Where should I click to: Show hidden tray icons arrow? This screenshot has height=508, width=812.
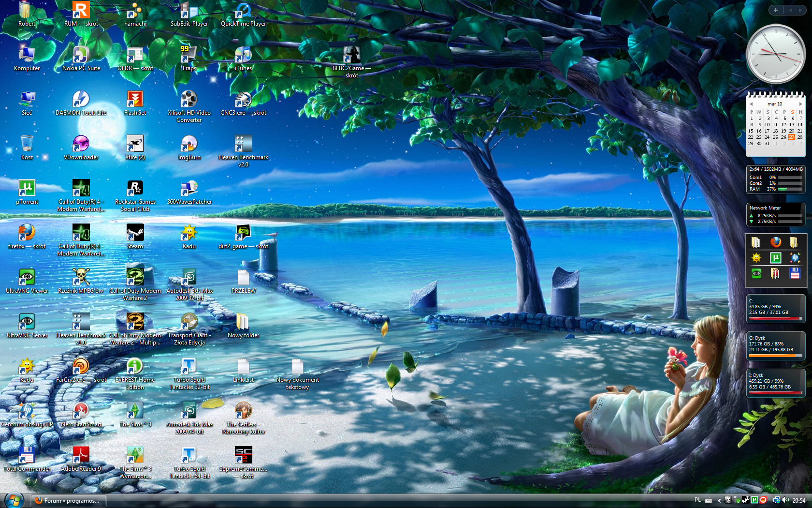[x=719, y=501]
